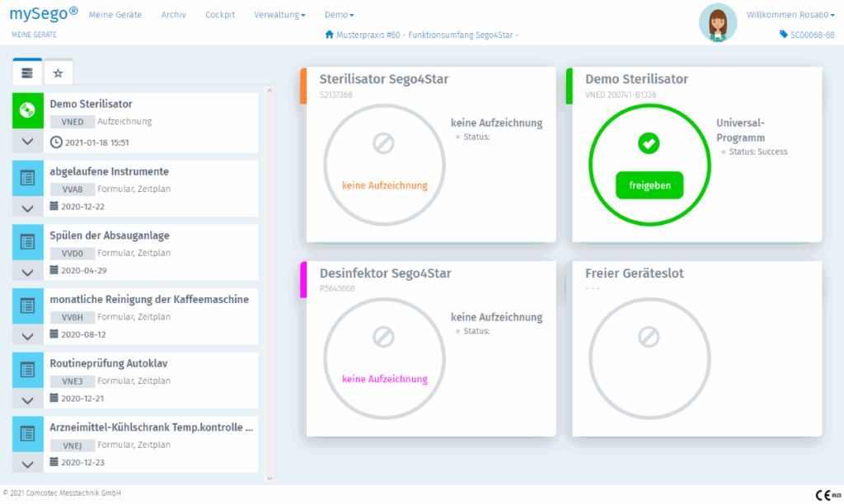Click the CE mark icon in the footer
This screenshot has width=844, height=504.
coord(828,495)
